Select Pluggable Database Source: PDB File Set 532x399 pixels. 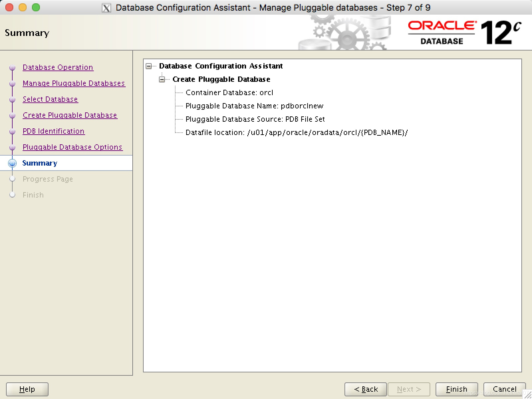pos(255,119)
